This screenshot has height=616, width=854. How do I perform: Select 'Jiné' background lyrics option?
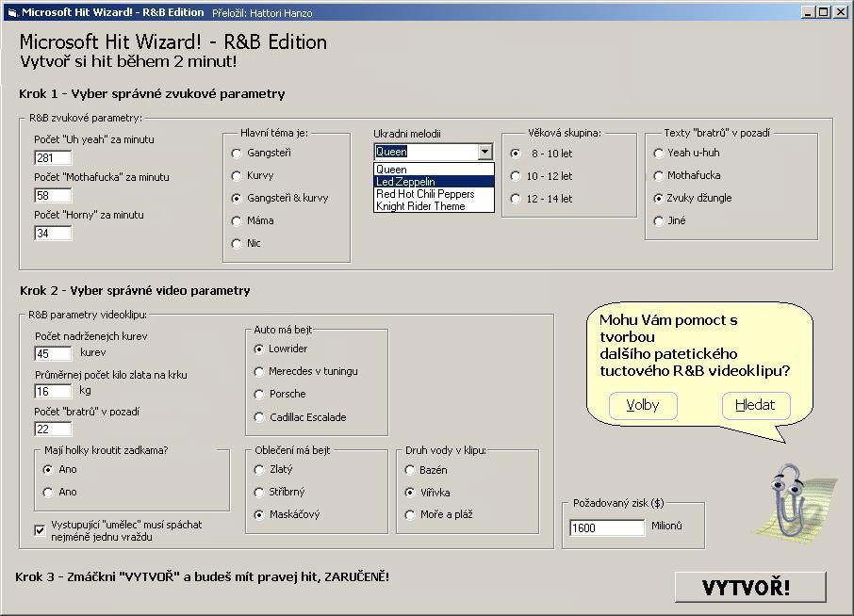pyautogui.click(x=659, y=221)
